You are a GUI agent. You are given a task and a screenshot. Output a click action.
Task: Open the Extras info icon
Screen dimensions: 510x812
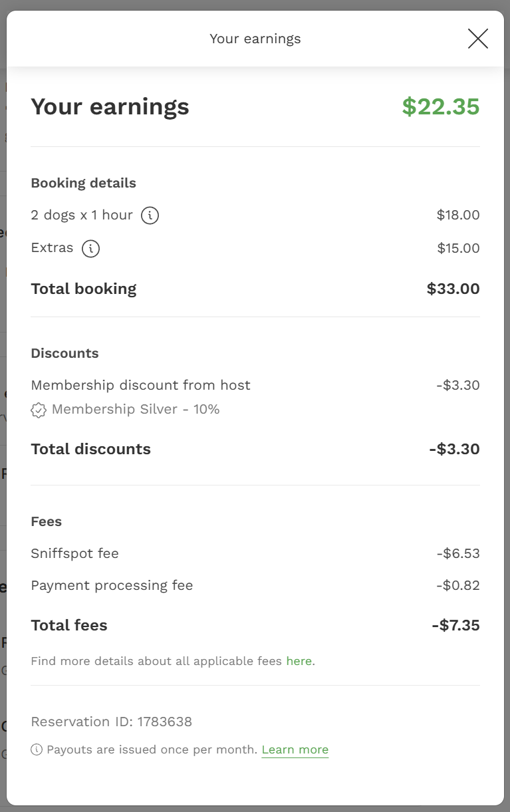pyautogui.click(x=90, y=248)
